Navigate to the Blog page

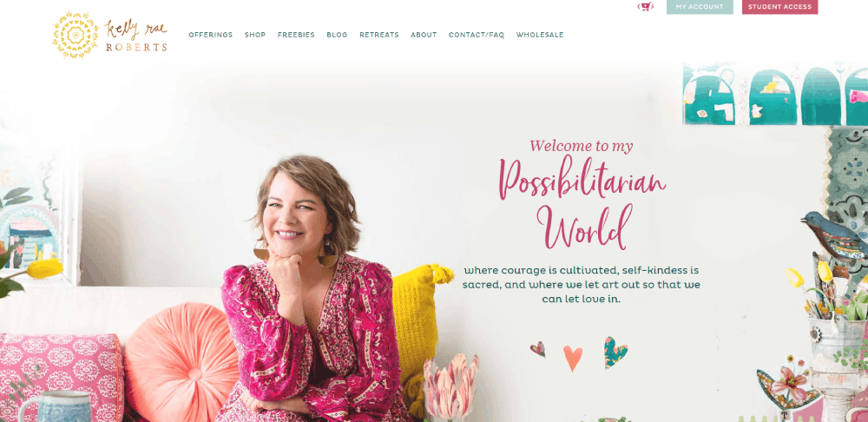coord(337,35)
